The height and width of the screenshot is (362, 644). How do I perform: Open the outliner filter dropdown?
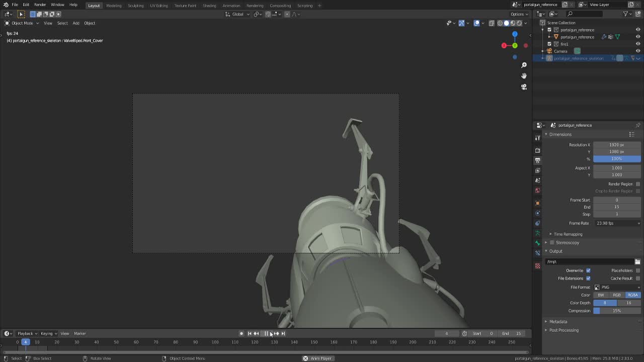click(x=628, y=14)
